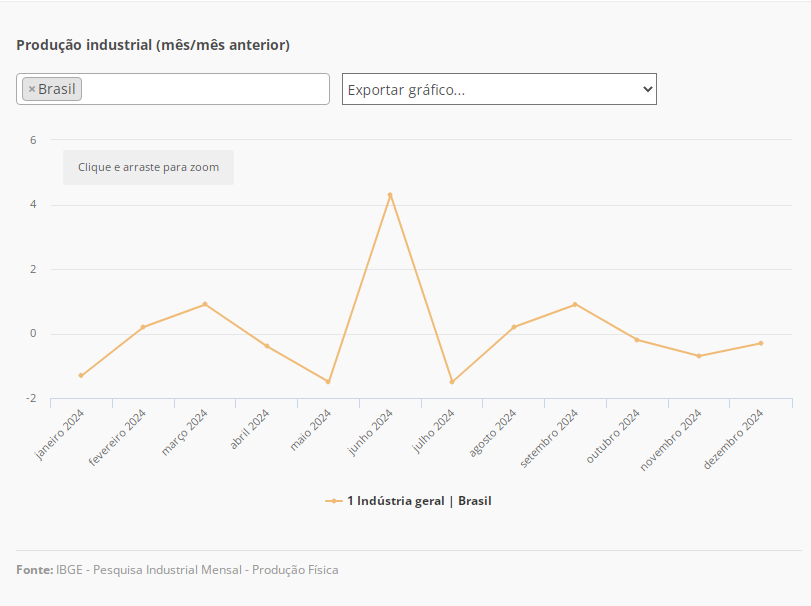Click the legend line marker icon

(333, 501)
